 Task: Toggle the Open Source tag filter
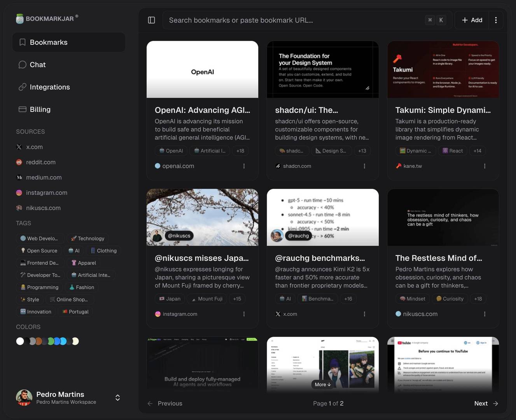pyautogui.click(x=38, y=251)
